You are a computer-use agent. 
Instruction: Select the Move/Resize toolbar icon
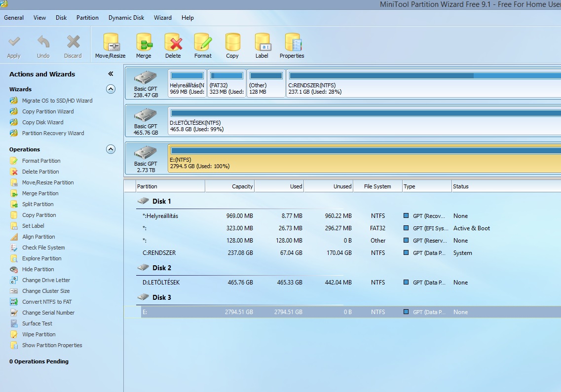111,42
